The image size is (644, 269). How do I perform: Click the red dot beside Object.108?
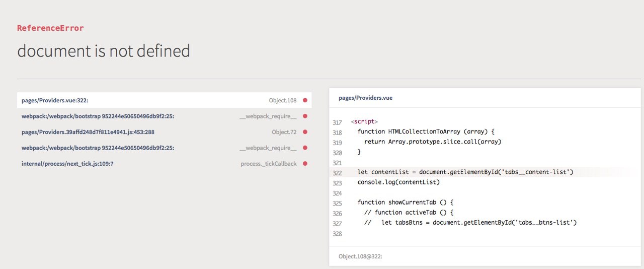point(305,100)
